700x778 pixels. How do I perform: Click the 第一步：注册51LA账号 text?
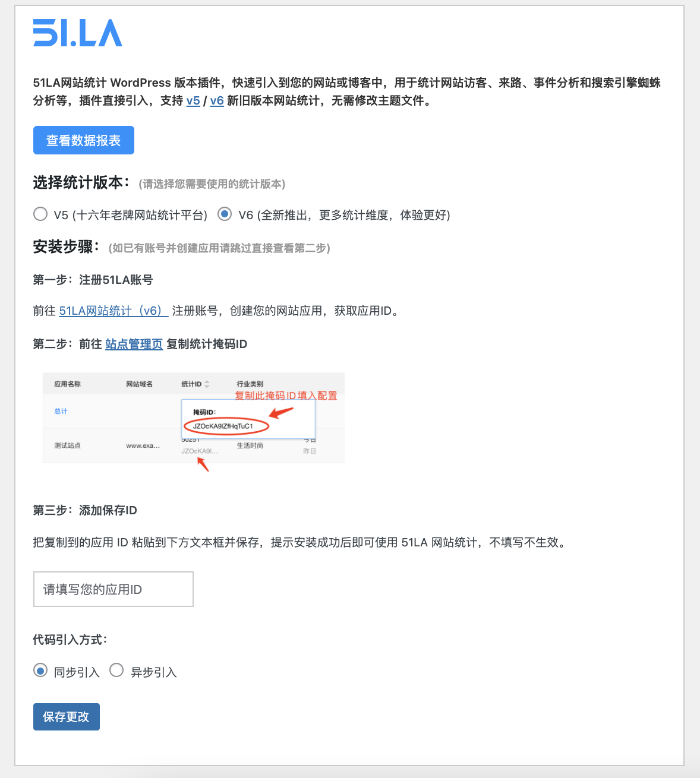coord(93,280)
